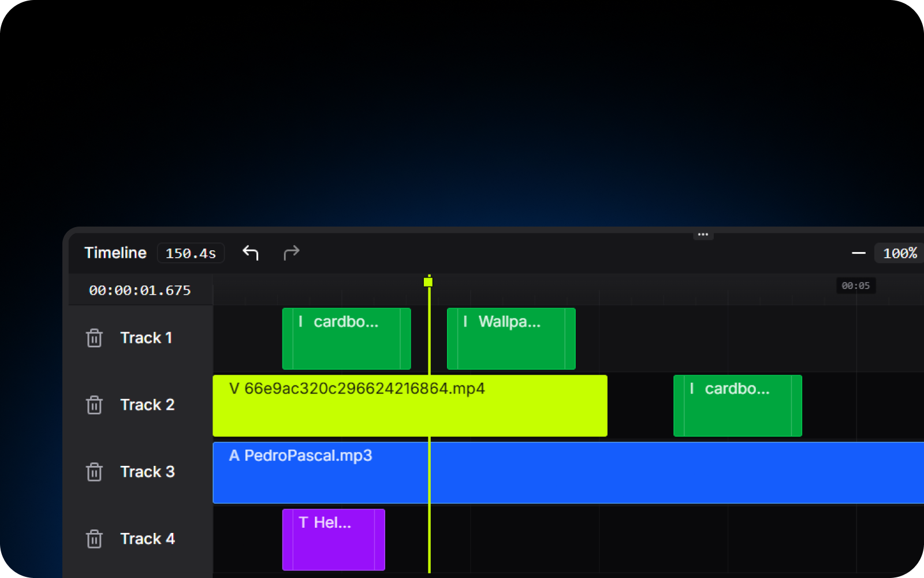The image size is (924, 578).
Task: Zoom out timeline with minus icon
Action: pyautogui.click(x=858, y=253)
